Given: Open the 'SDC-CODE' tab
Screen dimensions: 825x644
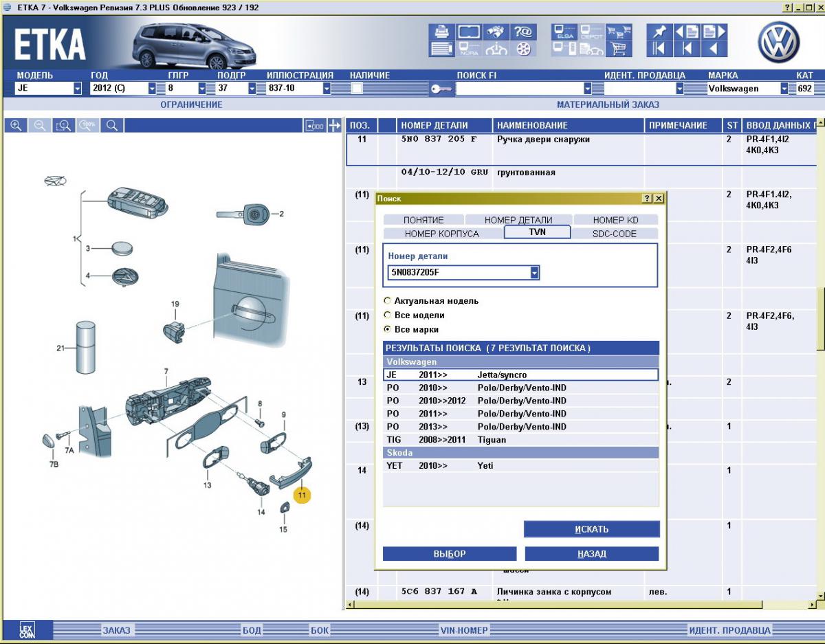Looking at the screenshot, I should 614,234.
